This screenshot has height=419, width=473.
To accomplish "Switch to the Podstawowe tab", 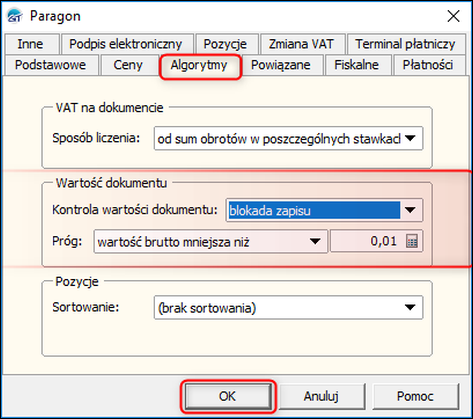I will click(x=51, y=65).
